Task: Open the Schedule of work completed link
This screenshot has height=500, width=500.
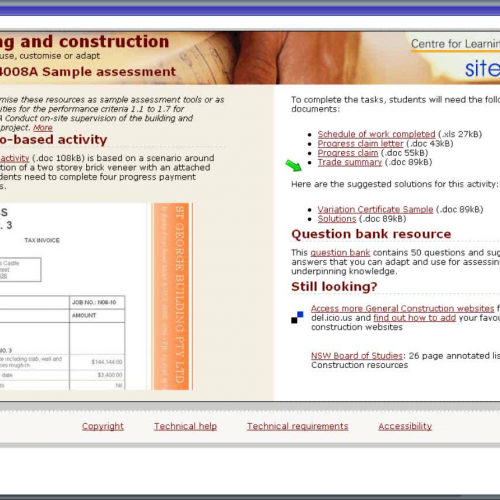Action: (x=376, y=134)
